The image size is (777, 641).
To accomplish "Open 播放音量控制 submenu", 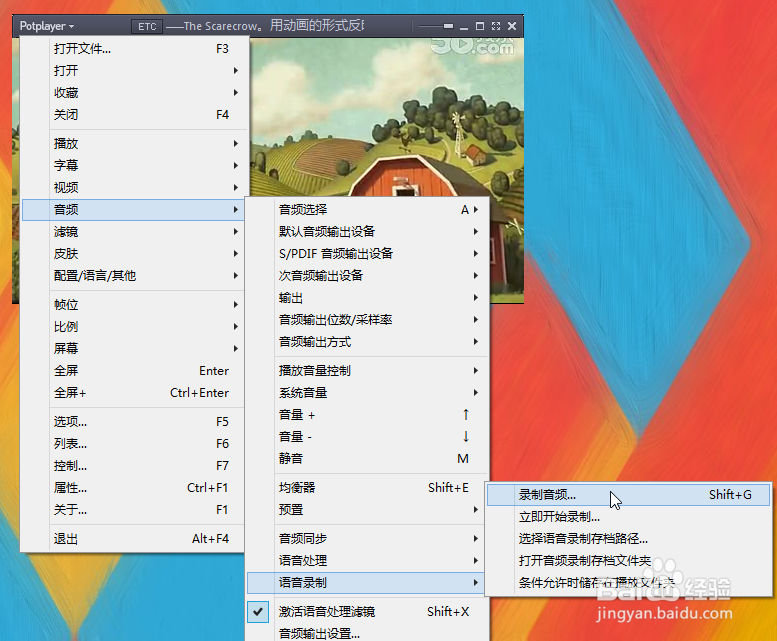I will 367,371.
